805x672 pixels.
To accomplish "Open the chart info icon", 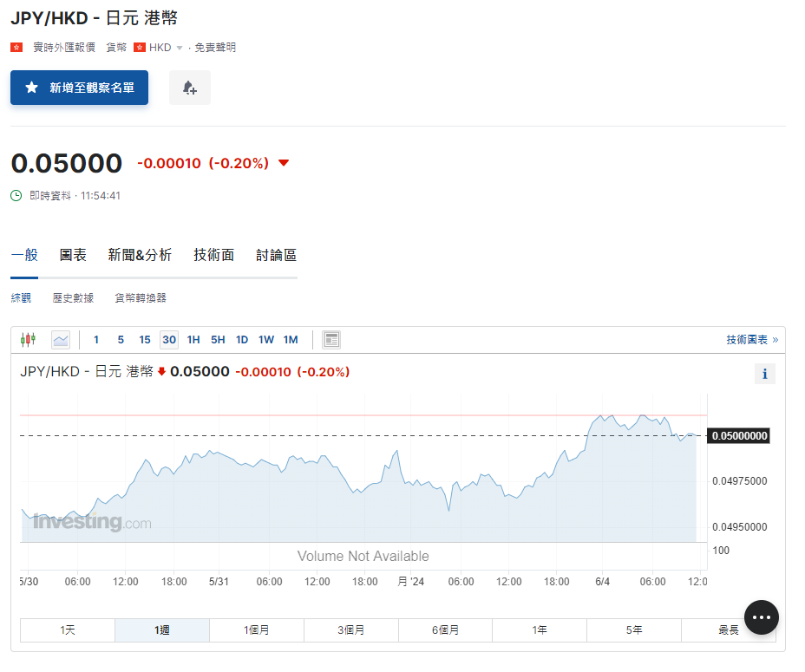I will point(764,375).
